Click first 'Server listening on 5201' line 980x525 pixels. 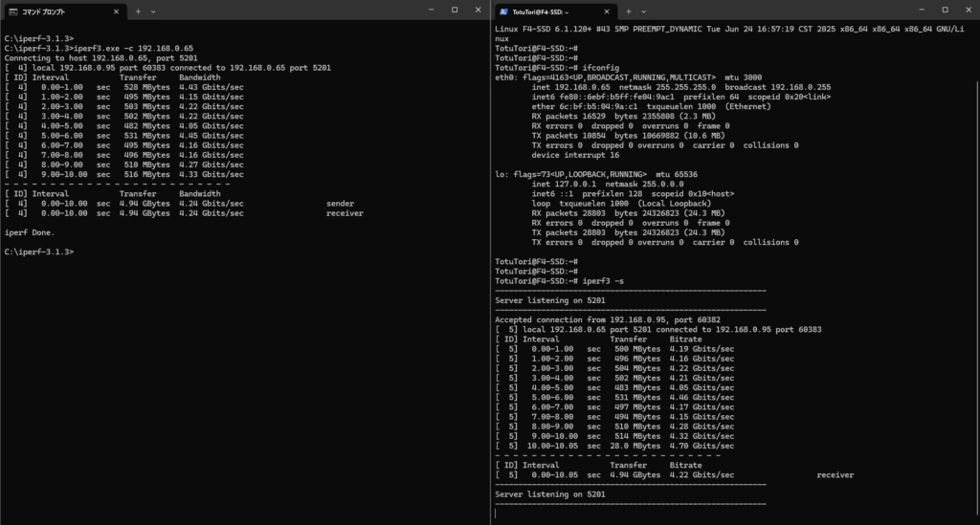[550, 300]
